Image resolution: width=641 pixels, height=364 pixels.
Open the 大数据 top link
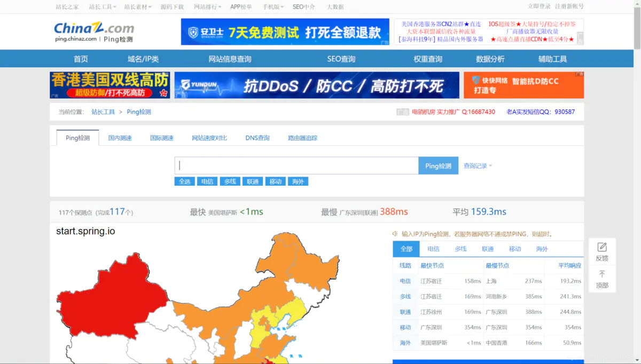(x=335, y=7)
